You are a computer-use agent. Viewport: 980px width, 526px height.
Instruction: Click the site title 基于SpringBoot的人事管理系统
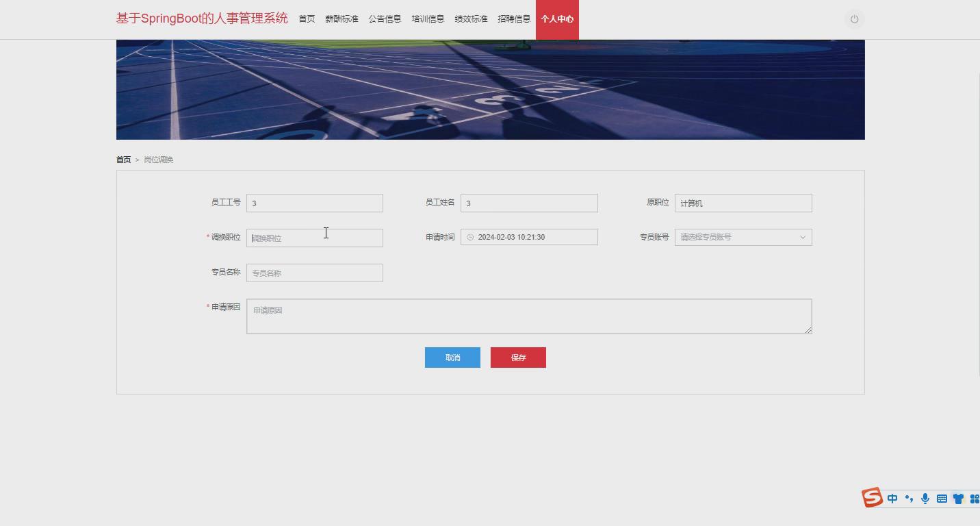coord(202,18)
